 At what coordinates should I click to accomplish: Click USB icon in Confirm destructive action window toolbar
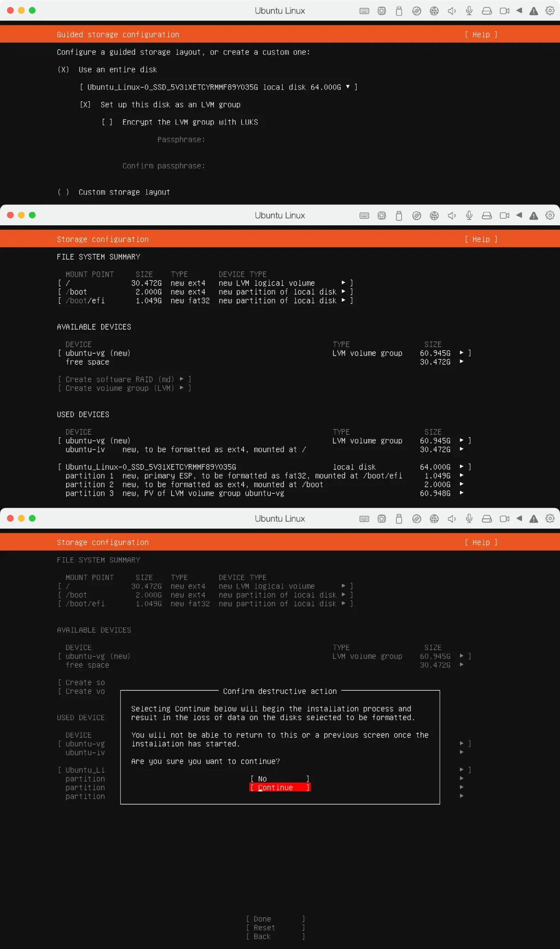(399, 518)
